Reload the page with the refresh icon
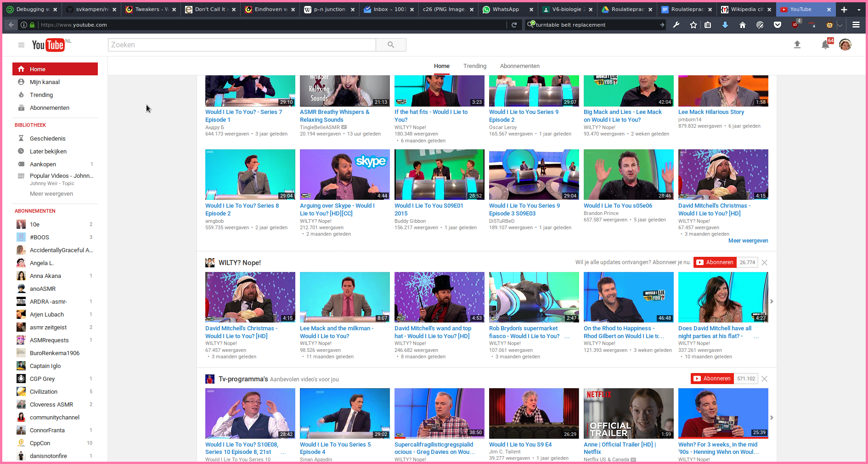The width and height of the screenshot is (868, 464). [514, 25]
